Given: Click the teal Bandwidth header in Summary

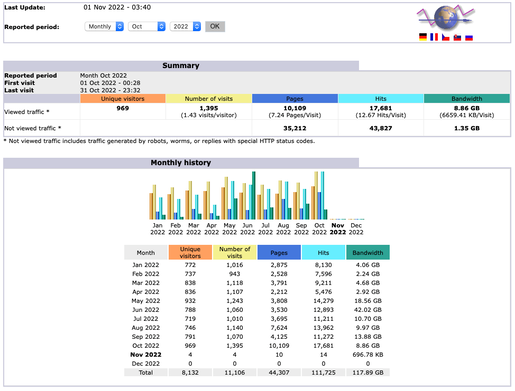Looking at the screenshot, I should click(467, 99).
